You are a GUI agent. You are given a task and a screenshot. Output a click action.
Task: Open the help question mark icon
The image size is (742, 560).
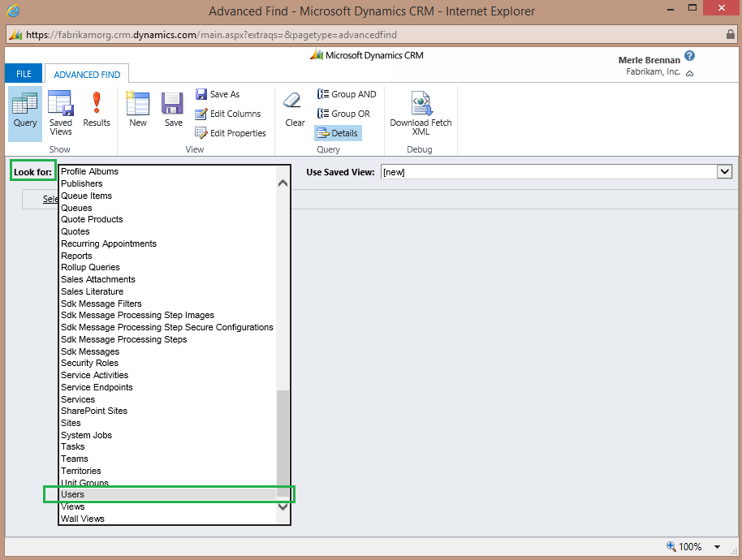pyautogui.click(x=689, y=56)
